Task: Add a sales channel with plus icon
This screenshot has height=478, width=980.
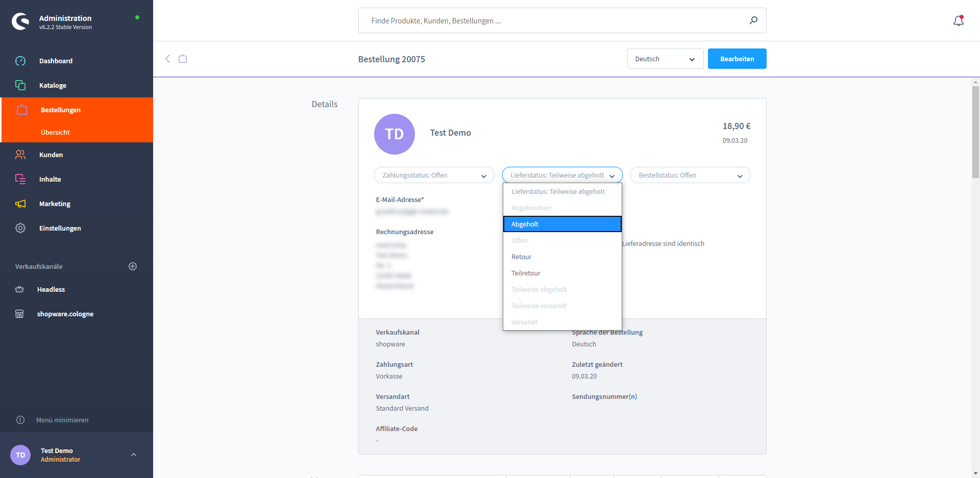Action: tap(133, 266)
